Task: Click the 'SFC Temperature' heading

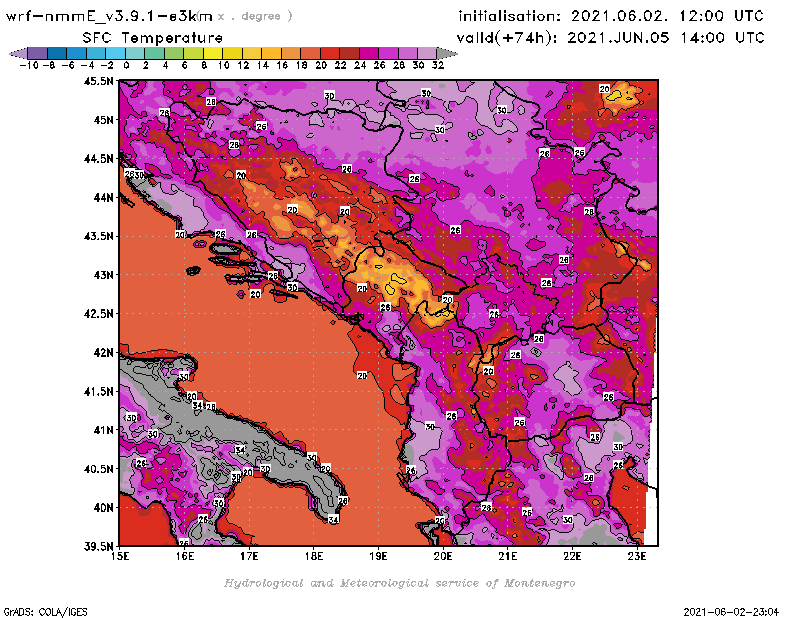Action: (x=153, y=38)
